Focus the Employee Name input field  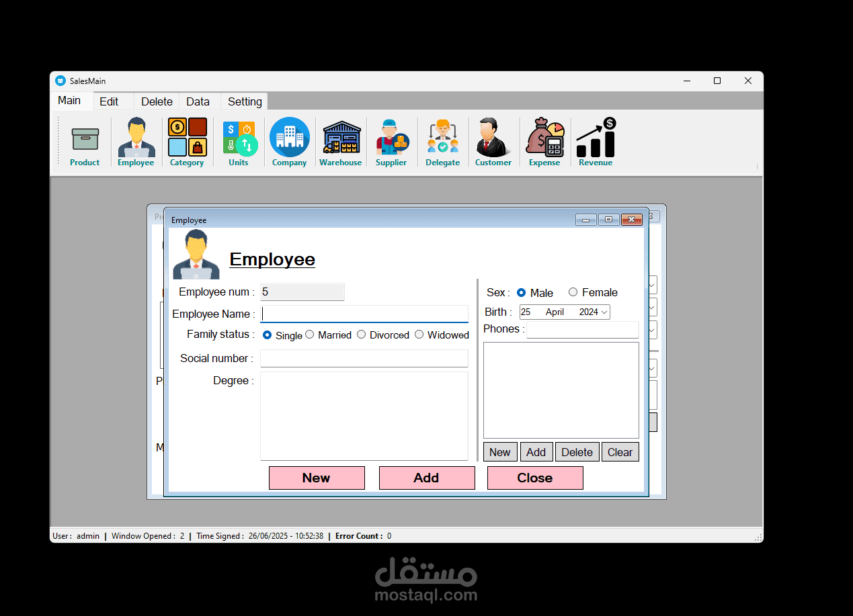[364, 314]
